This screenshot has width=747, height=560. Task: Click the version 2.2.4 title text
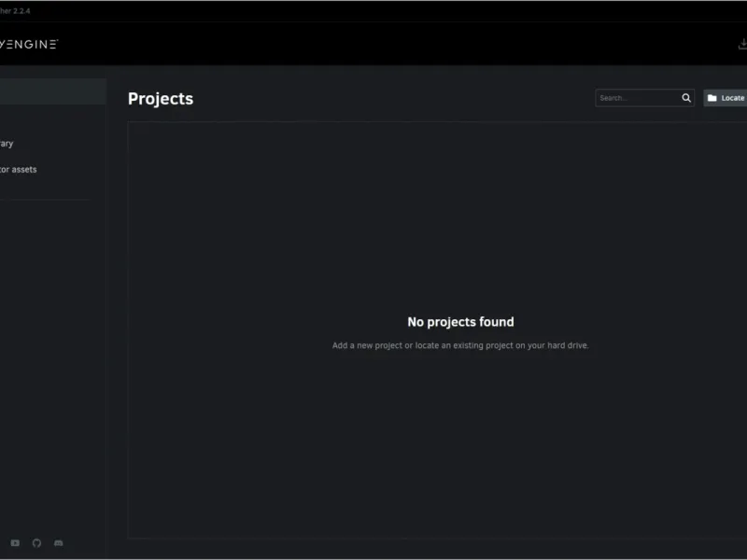coord(15,10)
